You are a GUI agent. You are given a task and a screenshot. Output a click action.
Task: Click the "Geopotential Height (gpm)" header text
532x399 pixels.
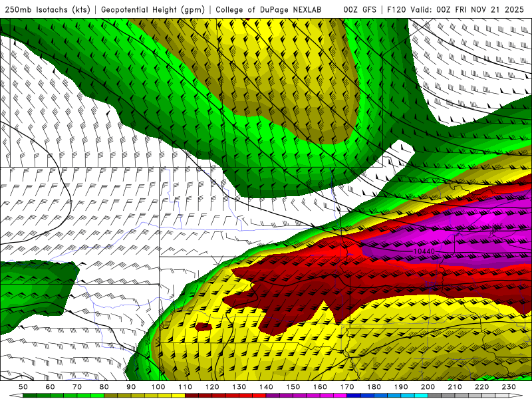pyautogui.click(x=153, y=9)
